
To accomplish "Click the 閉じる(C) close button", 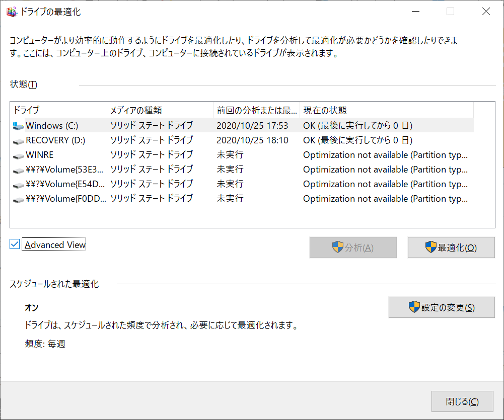I will [x=462, y=401].
